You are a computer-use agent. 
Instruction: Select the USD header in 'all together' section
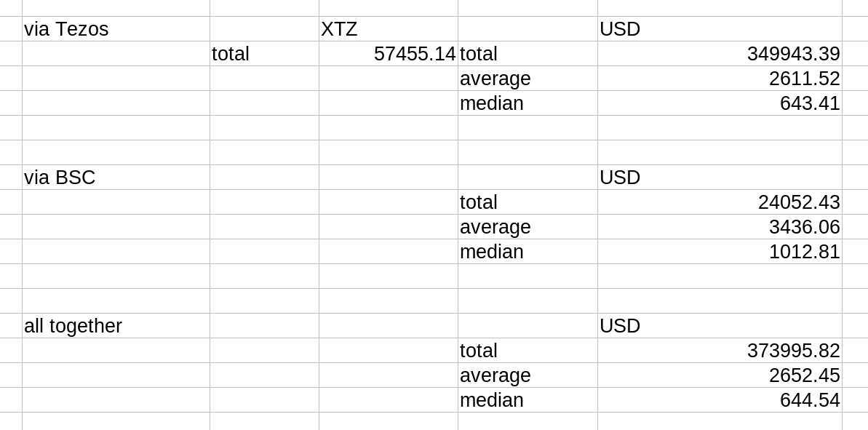coord(720,325)
